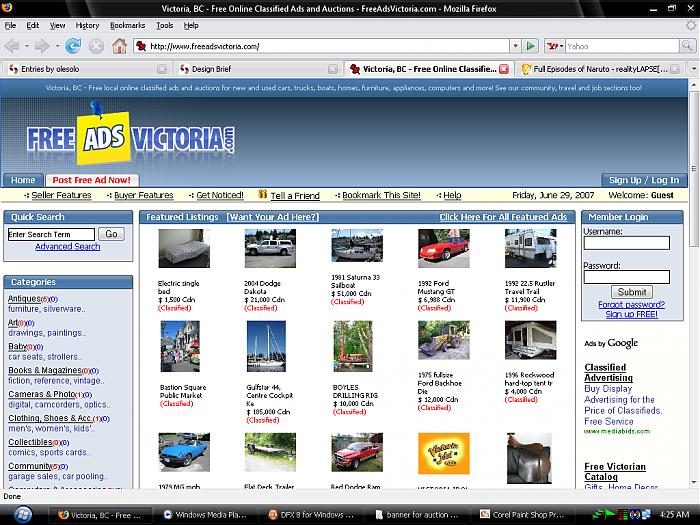The width and height of the screenshot is (700, 525).
Task: Close the Victoria, BC tab
Action: click(x=504, y=69)
